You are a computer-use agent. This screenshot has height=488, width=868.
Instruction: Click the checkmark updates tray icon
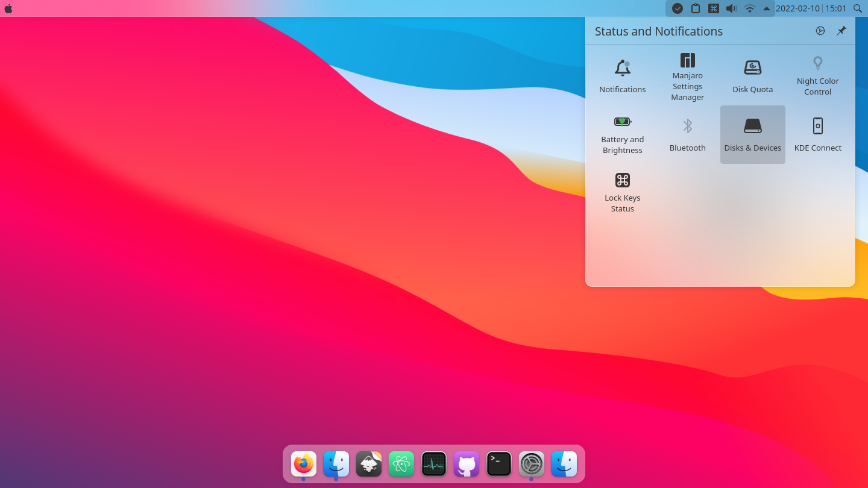pos(678,8)
